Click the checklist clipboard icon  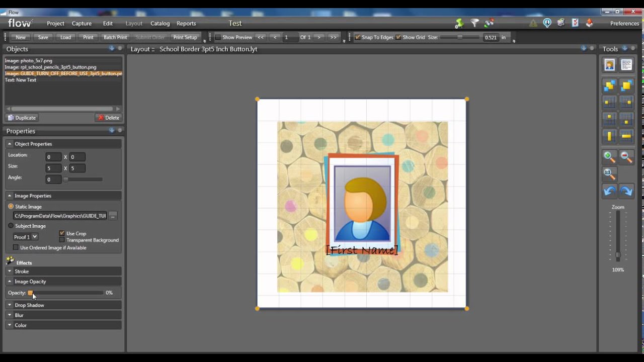575,23
